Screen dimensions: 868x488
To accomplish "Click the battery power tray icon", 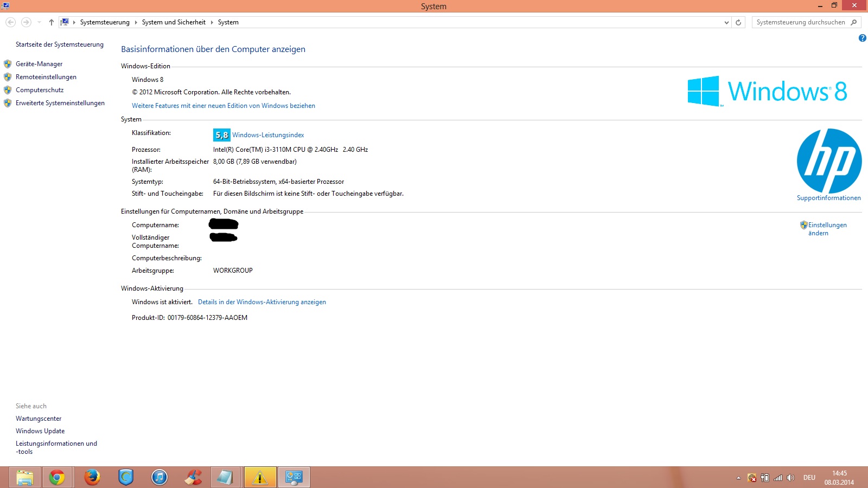I will [x=765, y=478].
